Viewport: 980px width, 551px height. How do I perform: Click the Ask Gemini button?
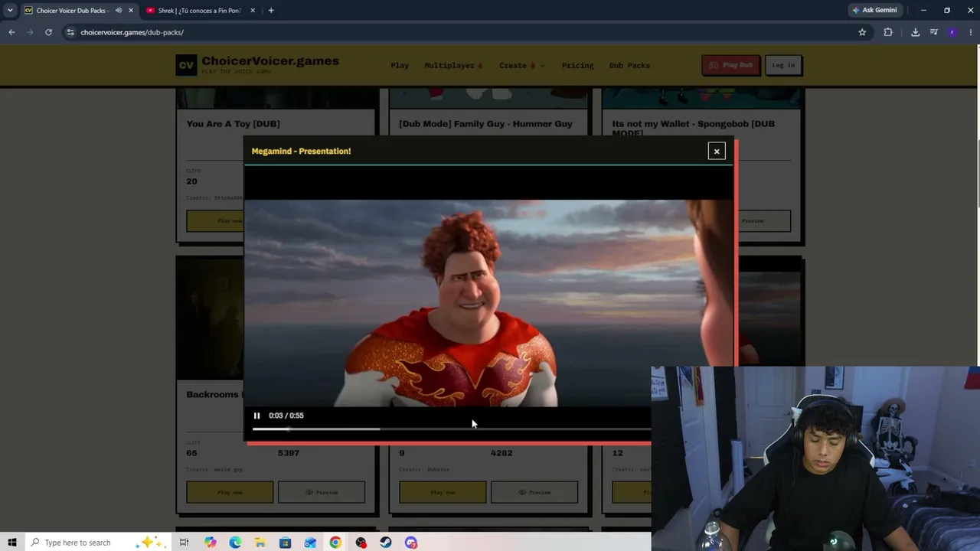point(874,10)
